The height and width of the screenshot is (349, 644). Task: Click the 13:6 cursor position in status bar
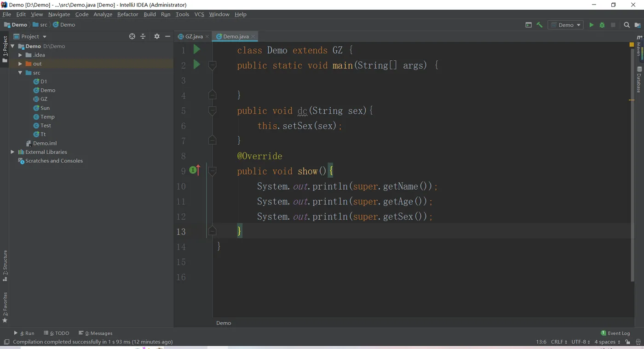pos(541,342)
